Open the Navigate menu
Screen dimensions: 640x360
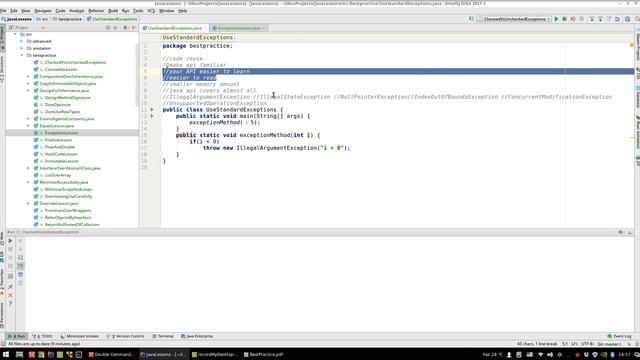pyautogui.click(x=43, y=11)
